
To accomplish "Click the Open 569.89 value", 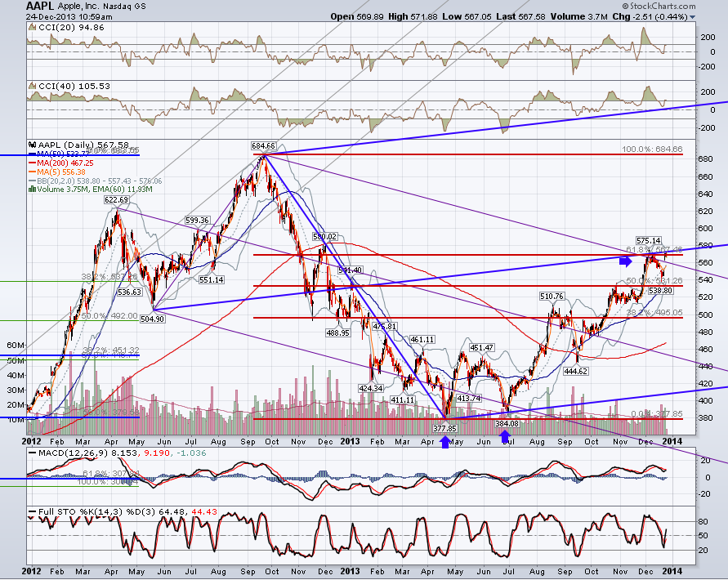I will (357, 16).
